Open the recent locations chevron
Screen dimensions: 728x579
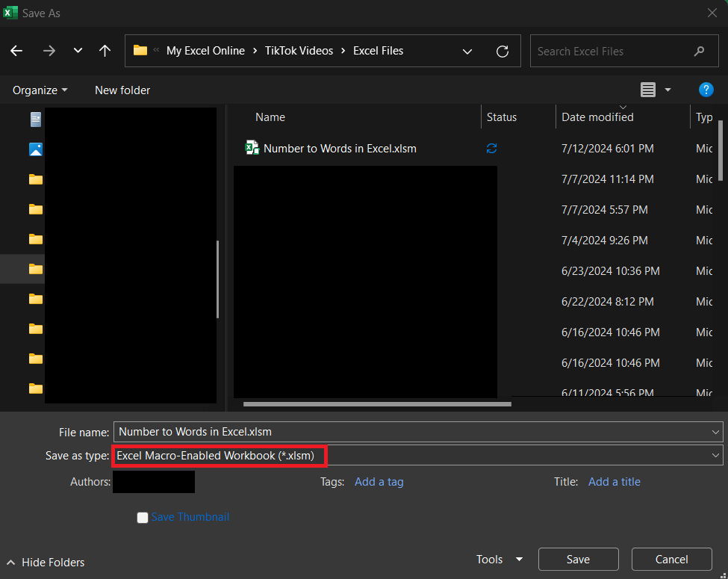[78, 50]
